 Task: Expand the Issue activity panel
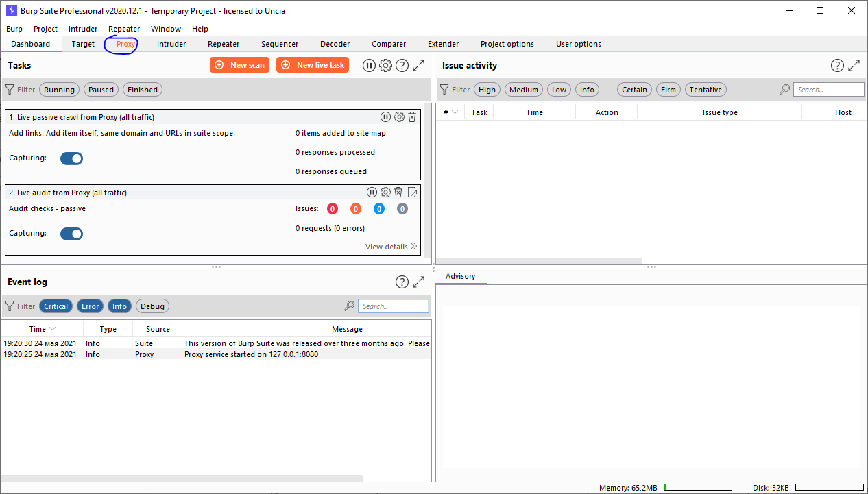854,65
